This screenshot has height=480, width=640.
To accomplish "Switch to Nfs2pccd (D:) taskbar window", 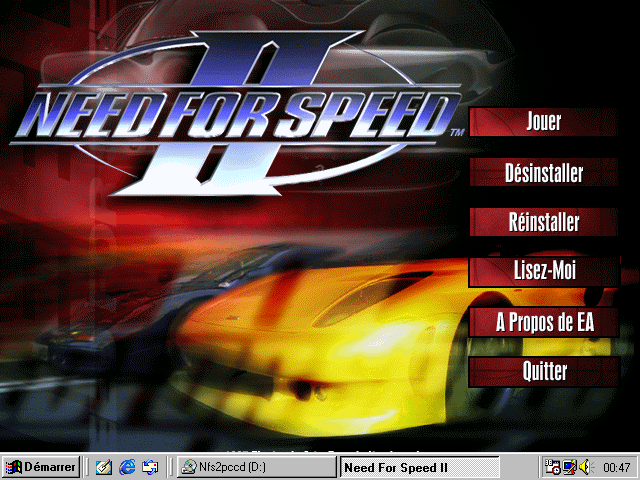I will [257, 467].
